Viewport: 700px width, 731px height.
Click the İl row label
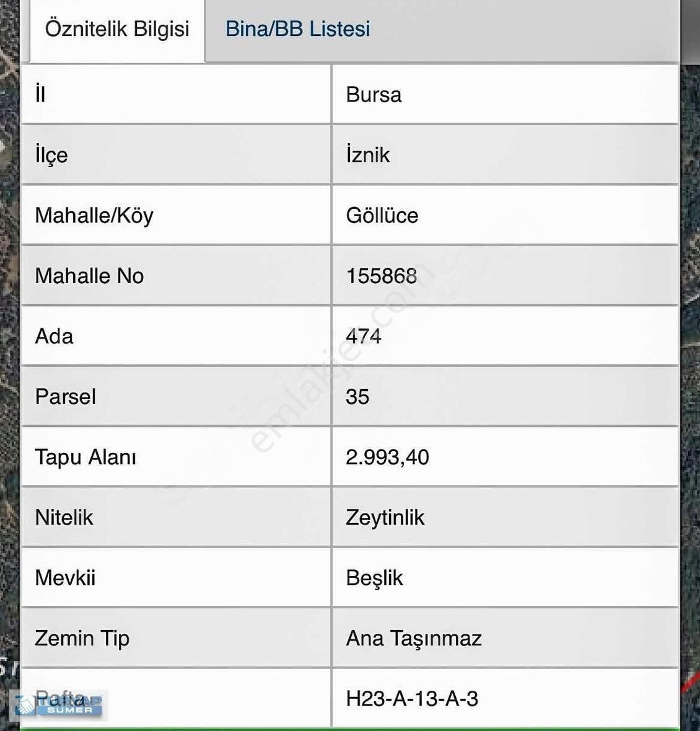pos(40,94)
